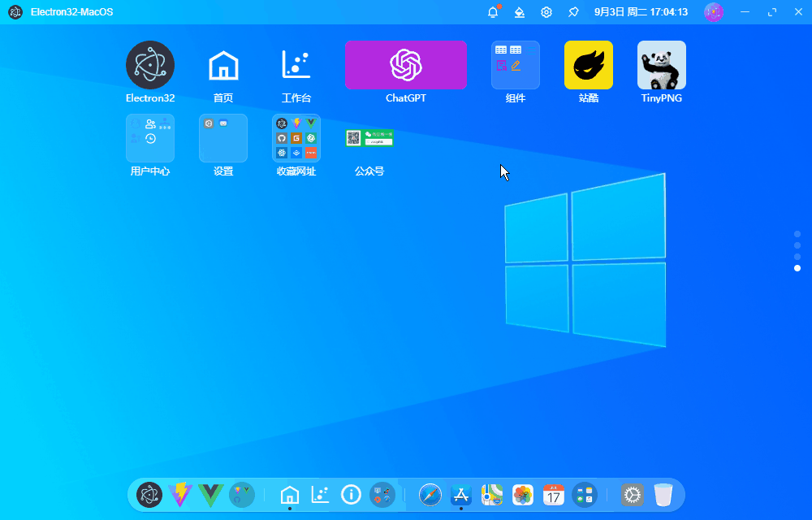Image resolution: width=812 pixels, height=520 pixels.
Task: Toggle the pin window icon
Action: 573,12
